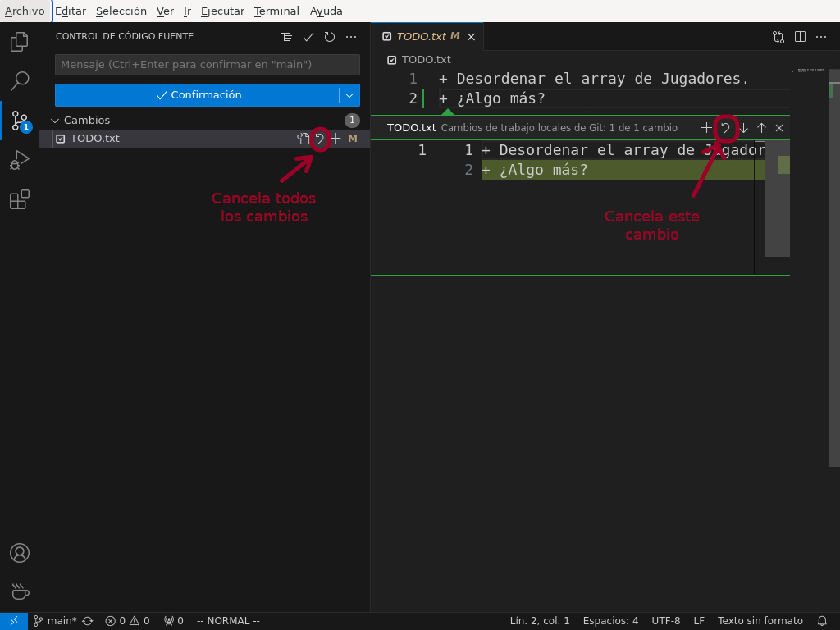Screen dimensions: 840x630
Task: Click errors and warnings count in status bar
Action: tap(127, 621)
